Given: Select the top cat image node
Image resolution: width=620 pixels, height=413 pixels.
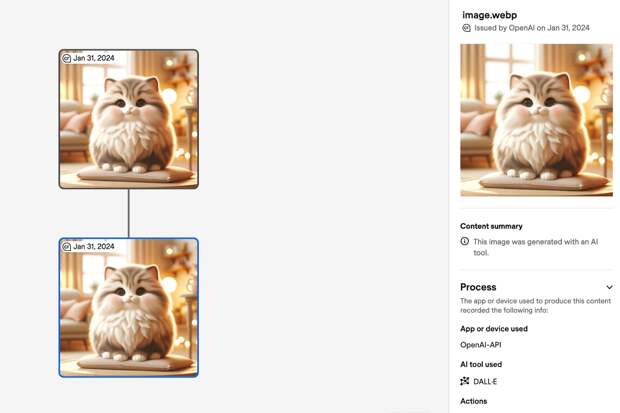Looking at the screenshot, I should (129, 119).
